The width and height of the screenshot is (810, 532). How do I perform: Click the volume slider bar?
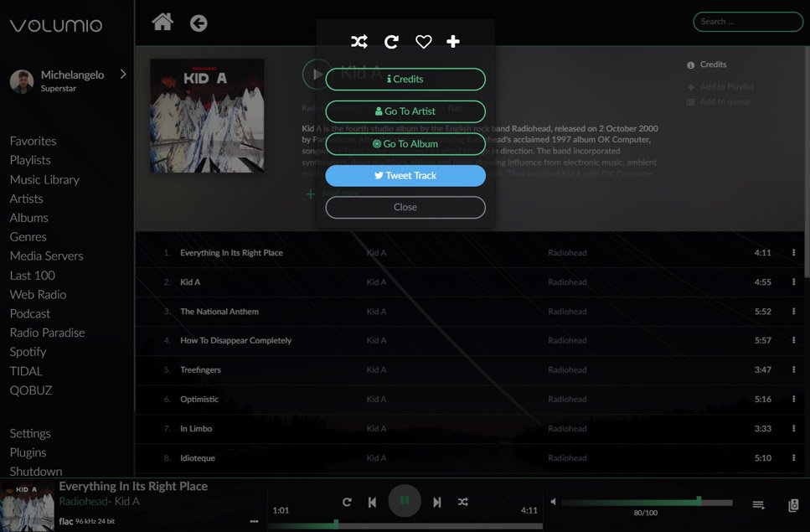pos(646,503)
